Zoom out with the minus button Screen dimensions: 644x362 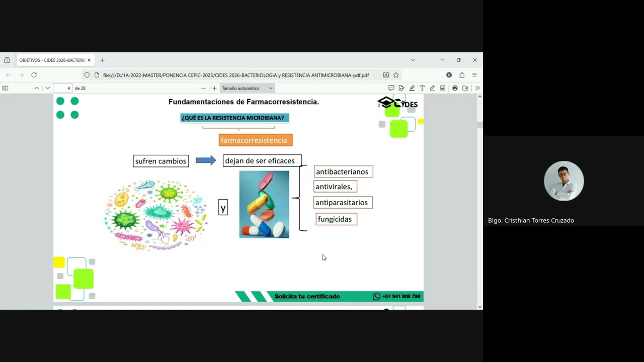point(203,88)
